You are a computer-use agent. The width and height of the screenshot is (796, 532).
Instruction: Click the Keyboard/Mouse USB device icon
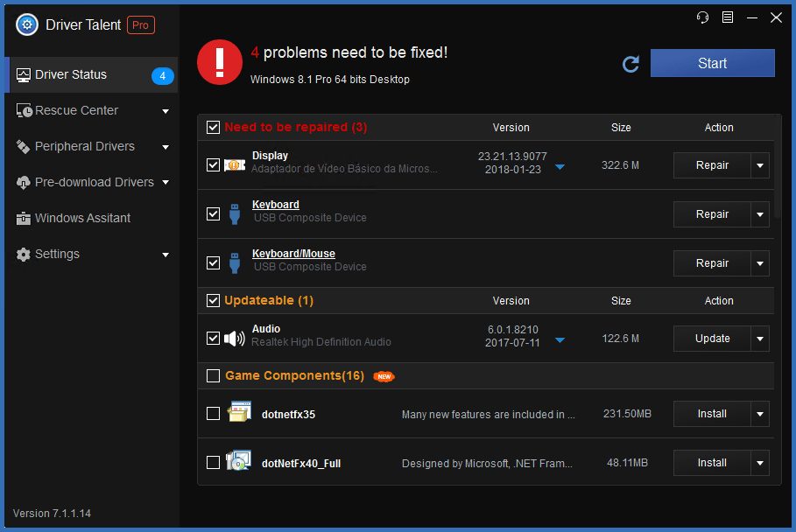(x=235, y=263)
